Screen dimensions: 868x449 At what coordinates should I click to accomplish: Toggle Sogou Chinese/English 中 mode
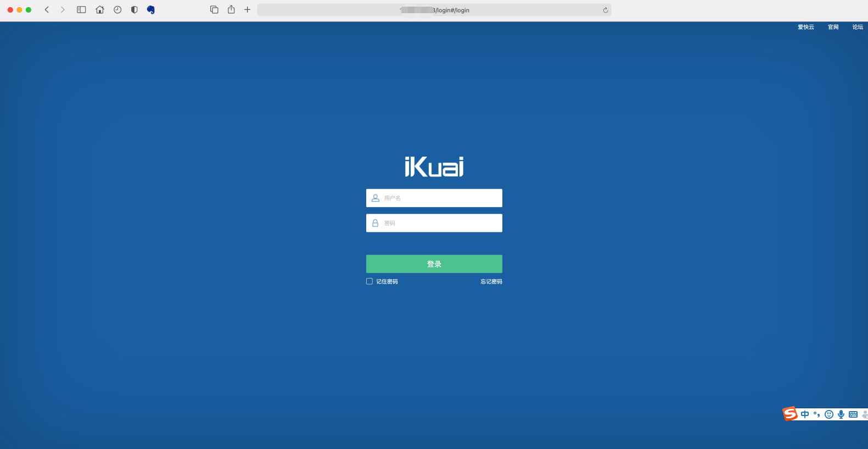pos(805,414)
